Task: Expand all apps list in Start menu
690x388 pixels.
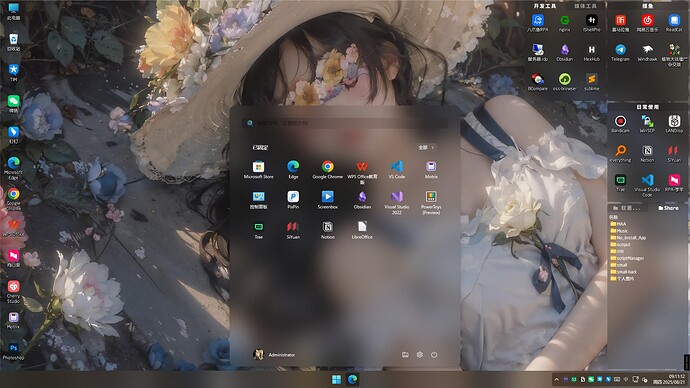Action: [x=426, y=147]
